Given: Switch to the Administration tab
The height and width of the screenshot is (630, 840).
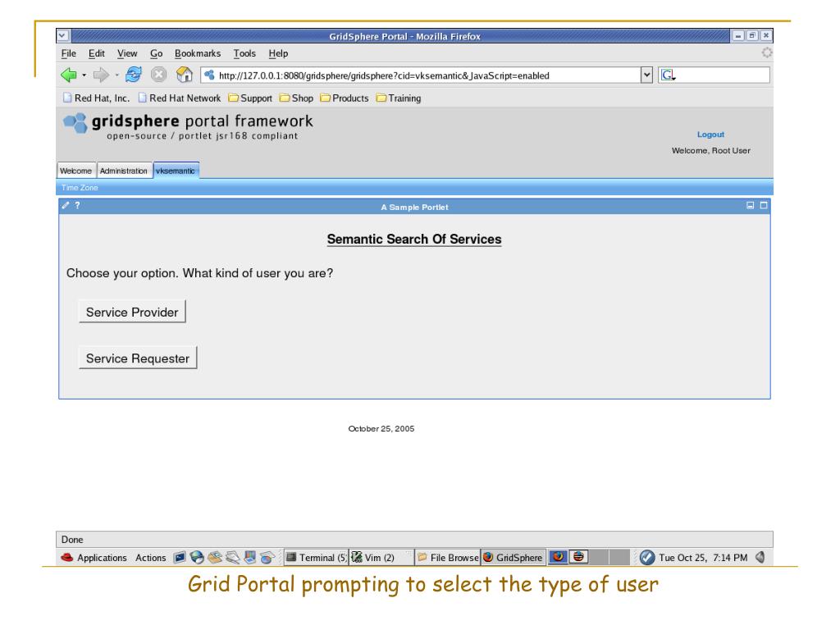Looking at the screenshot, I should 124,171.
